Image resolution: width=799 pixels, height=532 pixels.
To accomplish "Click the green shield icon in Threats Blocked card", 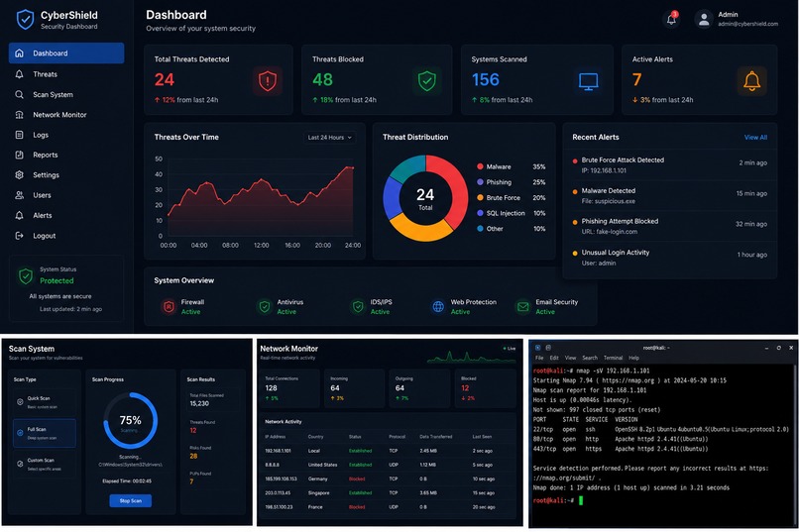I will pyautogui.click(x=427, y=81).
